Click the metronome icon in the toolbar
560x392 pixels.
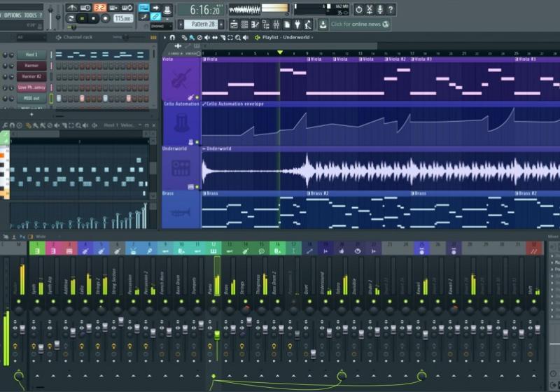point(72,8)
